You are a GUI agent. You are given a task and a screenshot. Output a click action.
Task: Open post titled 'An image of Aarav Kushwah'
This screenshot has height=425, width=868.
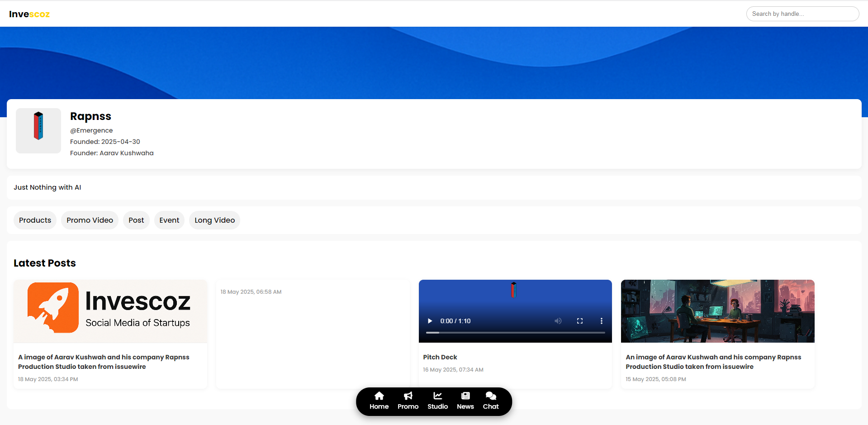click(713, 362)
